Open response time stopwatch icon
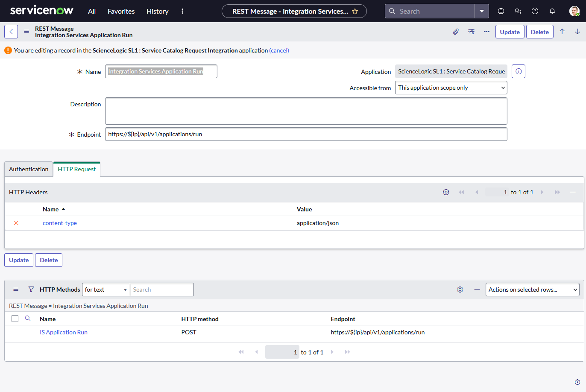This screenshot has width=586, height=392. point(577,382)
